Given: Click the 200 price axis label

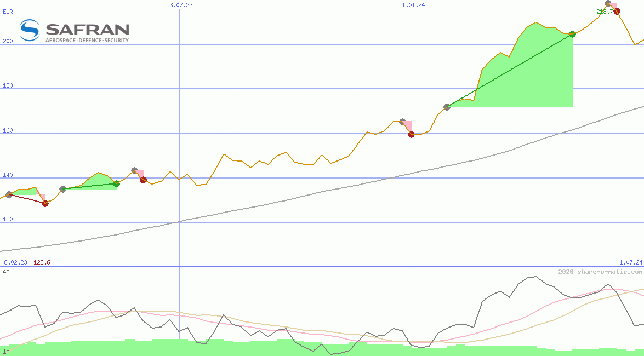Looking at the screenshot, I should click(x=8, y=41).
